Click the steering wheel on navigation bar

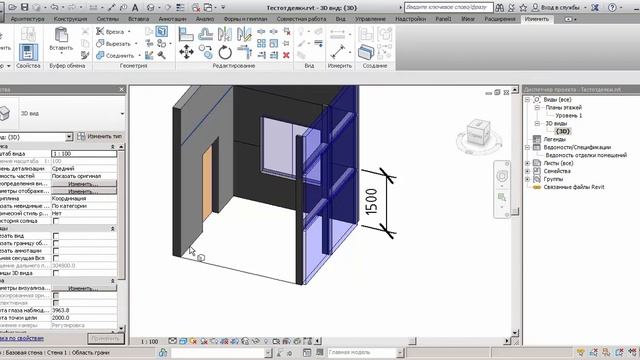pyautogui.click(x=502, y=176)
